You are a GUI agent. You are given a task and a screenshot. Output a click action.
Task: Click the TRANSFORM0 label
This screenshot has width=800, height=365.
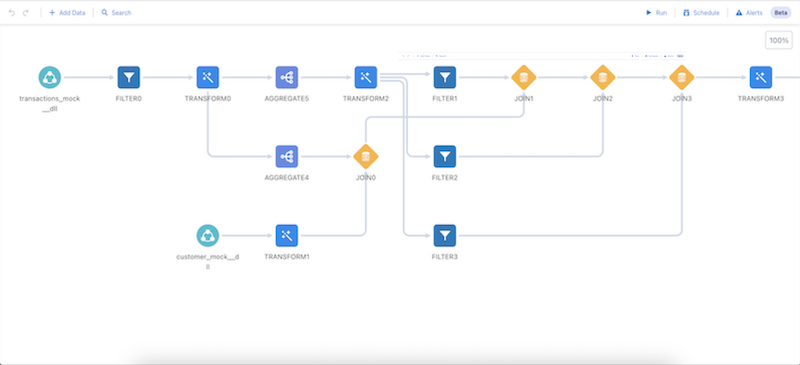click(x=208, y=99)
